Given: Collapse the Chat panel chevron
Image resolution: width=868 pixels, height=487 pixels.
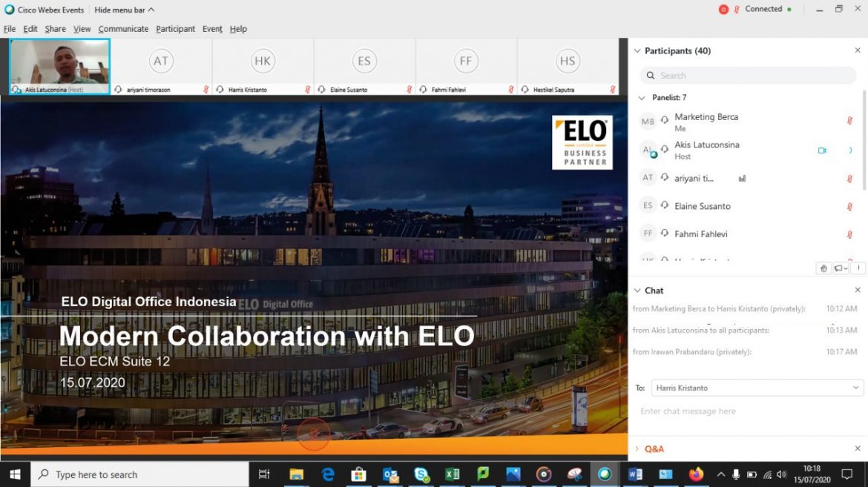Looking at the screenshot, I should pyautogui.click(x=637, y=290).
